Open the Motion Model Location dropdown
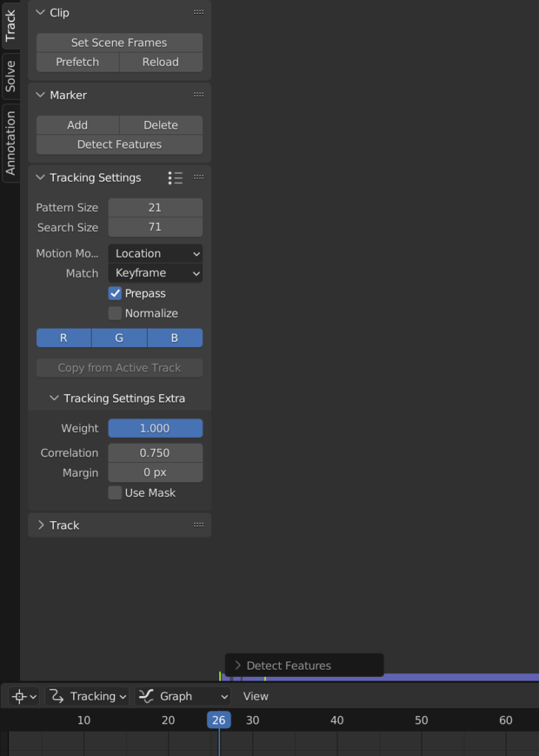 pyautogui.click(x=155, y=254)
